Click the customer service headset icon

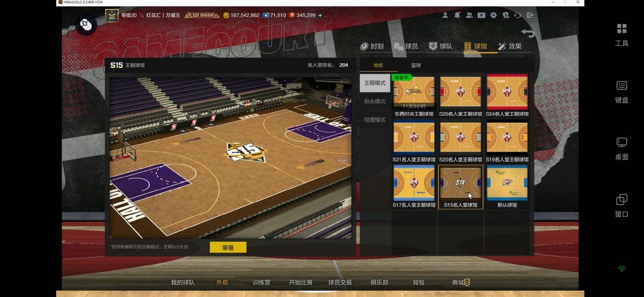click(517, 16)
